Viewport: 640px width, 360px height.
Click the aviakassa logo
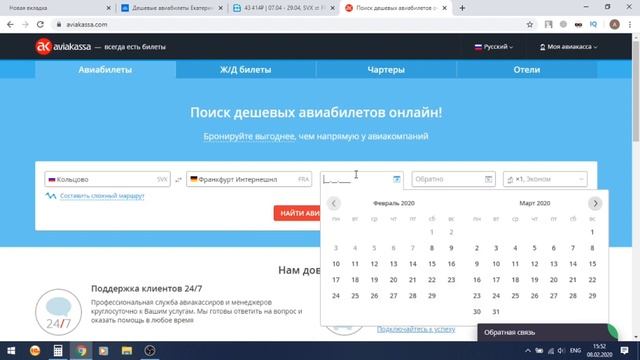pyautogui.click(x=63, y=47)
